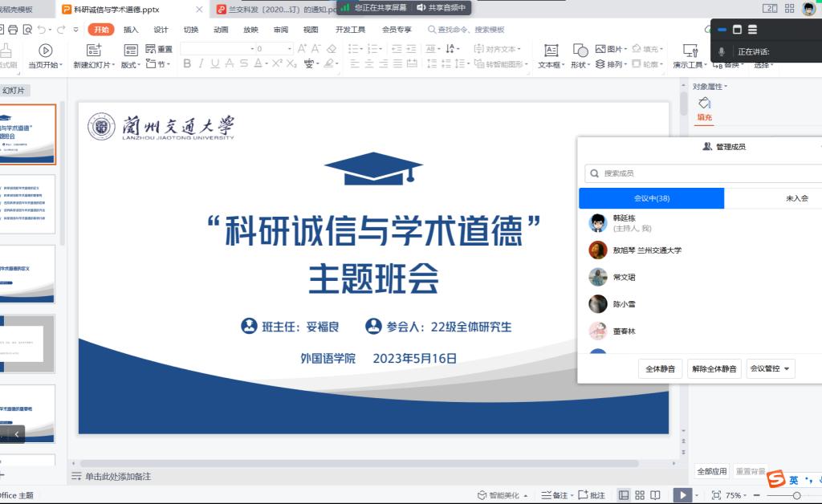Click the print icon in quick access toolbar

pyautogui.click(x=11, y=30)
